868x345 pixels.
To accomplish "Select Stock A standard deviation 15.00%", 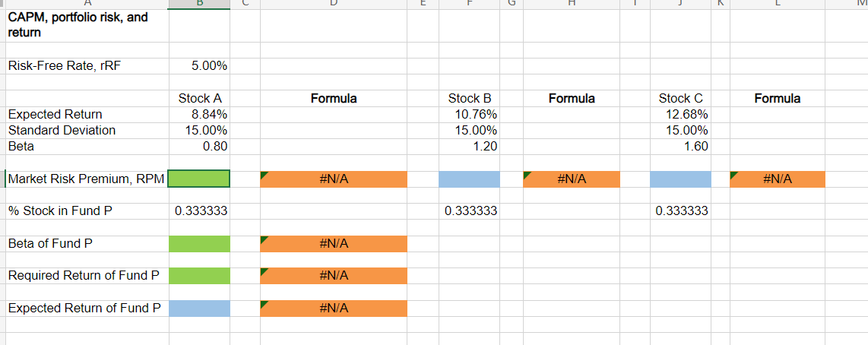I will coord(200,131).
